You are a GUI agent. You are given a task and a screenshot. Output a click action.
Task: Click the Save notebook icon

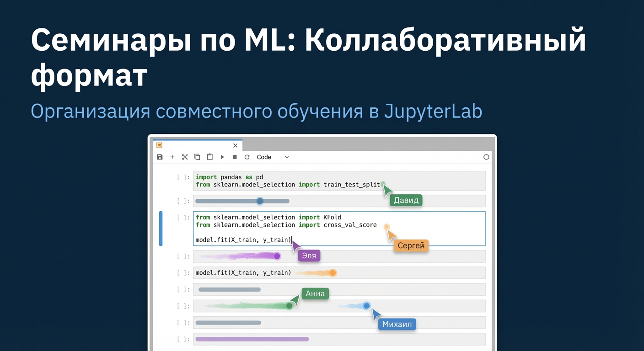pos(160,157)
